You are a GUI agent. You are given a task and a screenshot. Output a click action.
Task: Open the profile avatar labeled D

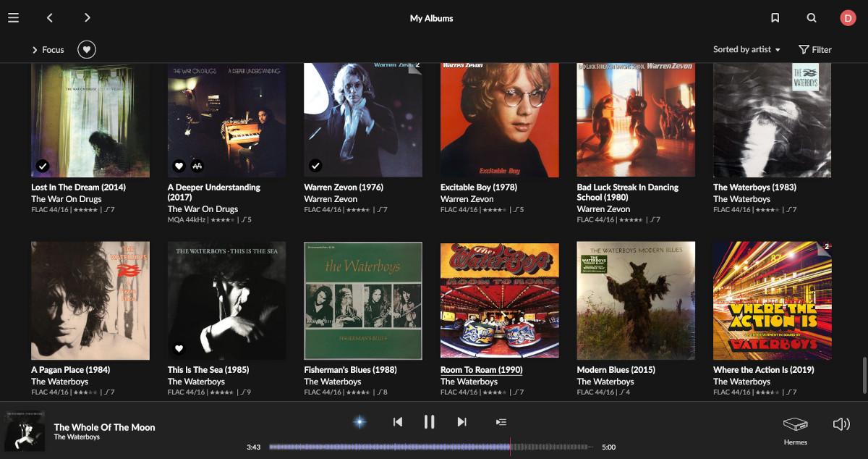pyautogui.click(x=848, y=18)
